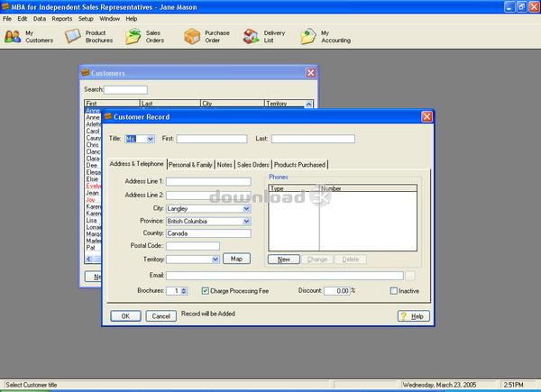Select Dee in the Customers list
The image size is (541, 392).
click(92, 166)
